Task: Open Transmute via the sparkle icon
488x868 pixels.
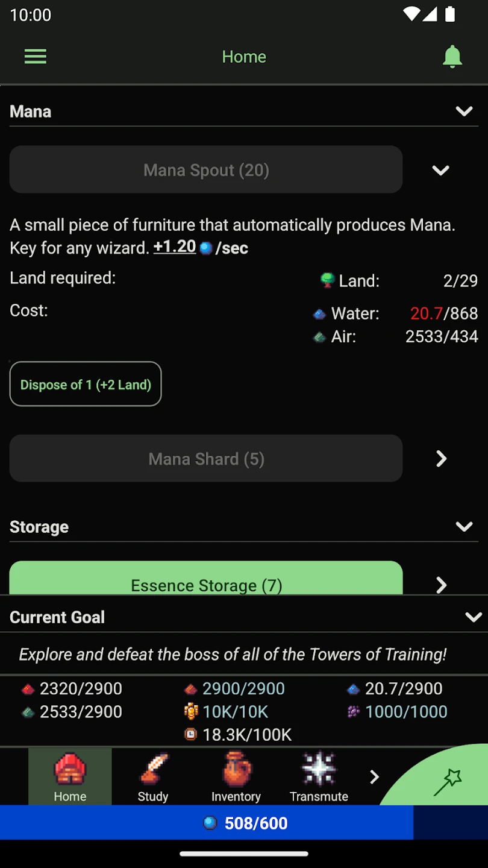Action: click(x=319, y=769)
